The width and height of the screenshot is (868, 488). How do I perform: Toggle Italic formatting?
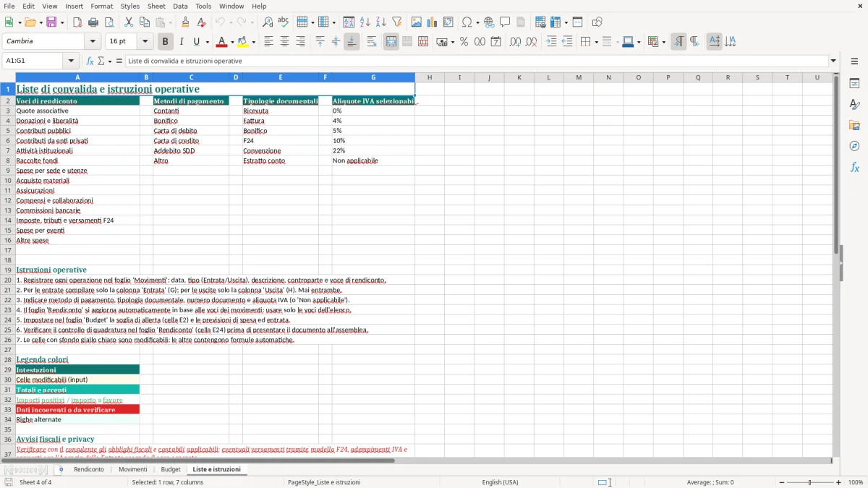181,42
